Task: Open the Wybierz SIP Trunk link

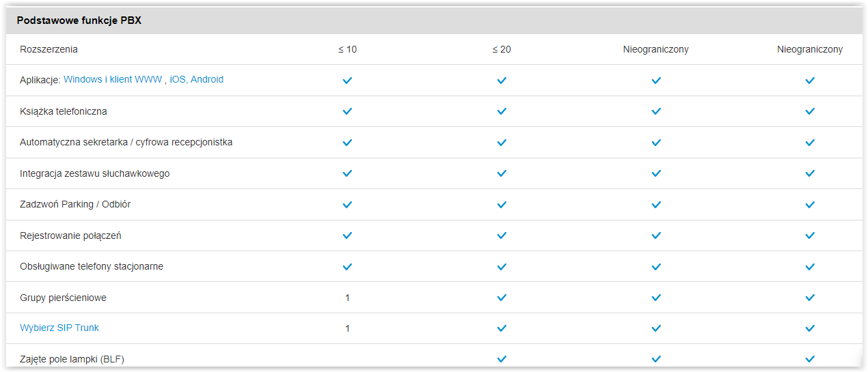Action: click(59, 328)
